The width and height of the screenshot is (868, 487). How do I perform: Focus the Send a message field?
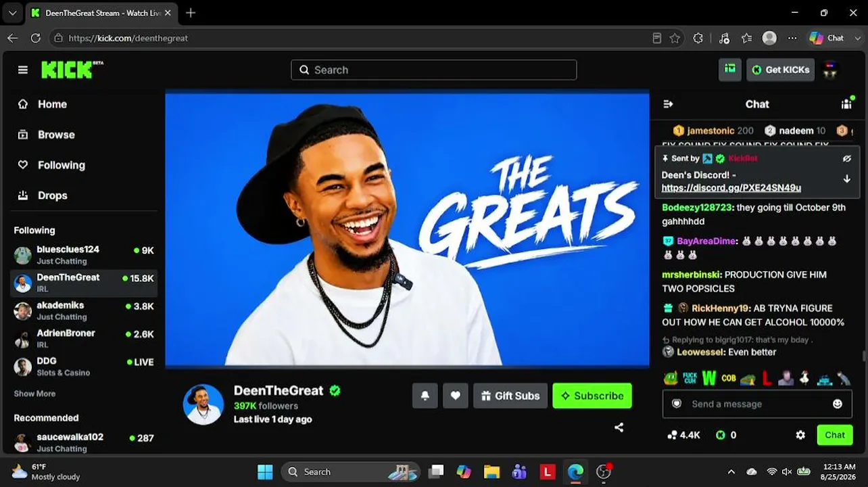pos(757,404)
